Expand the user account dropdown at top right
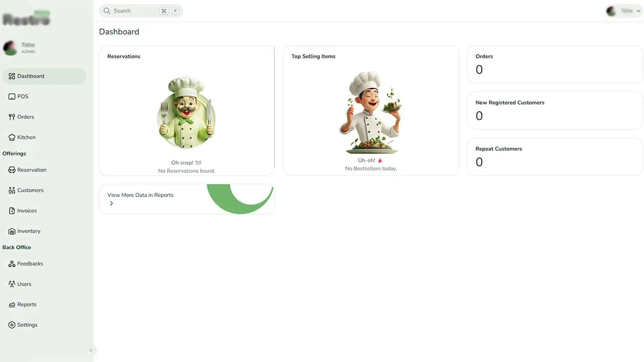 tap(624, 11)
